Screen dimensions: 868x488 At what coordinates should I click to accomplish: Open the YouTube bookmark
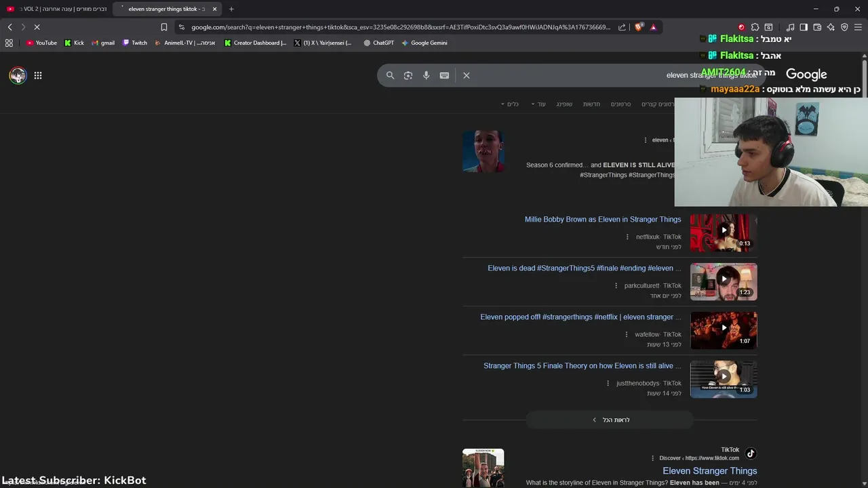tap(41, 43)
